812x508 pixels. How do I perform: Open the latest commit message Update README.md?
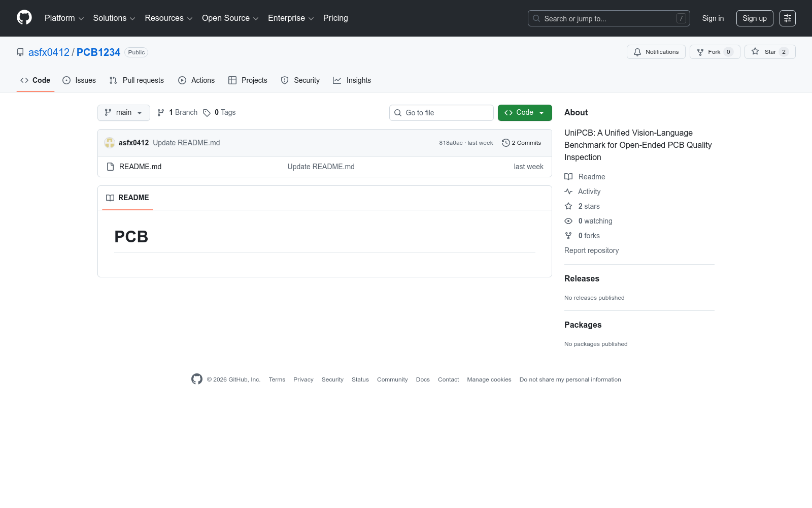click(x=186, y=143)
